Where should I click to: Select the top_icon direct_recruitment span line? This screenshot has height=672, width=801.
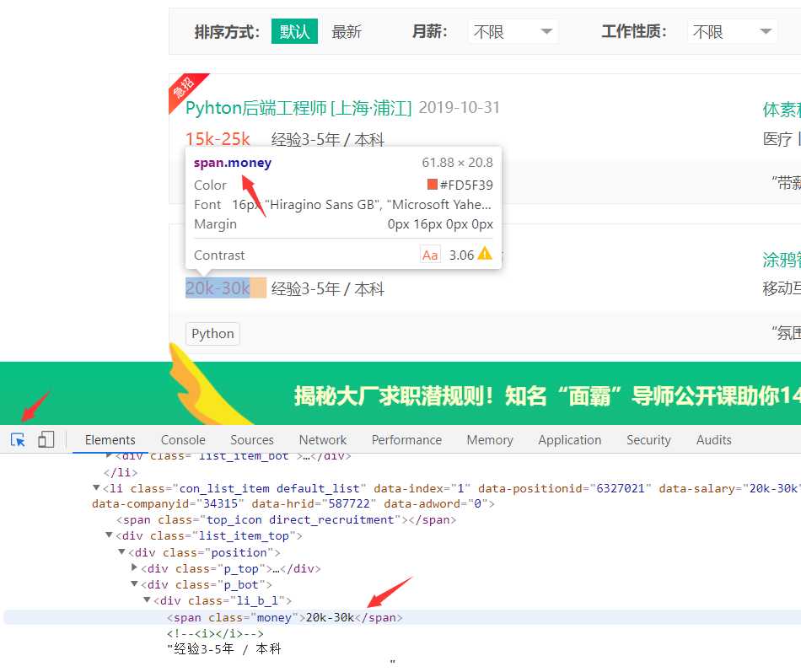(x=286, y=519)
